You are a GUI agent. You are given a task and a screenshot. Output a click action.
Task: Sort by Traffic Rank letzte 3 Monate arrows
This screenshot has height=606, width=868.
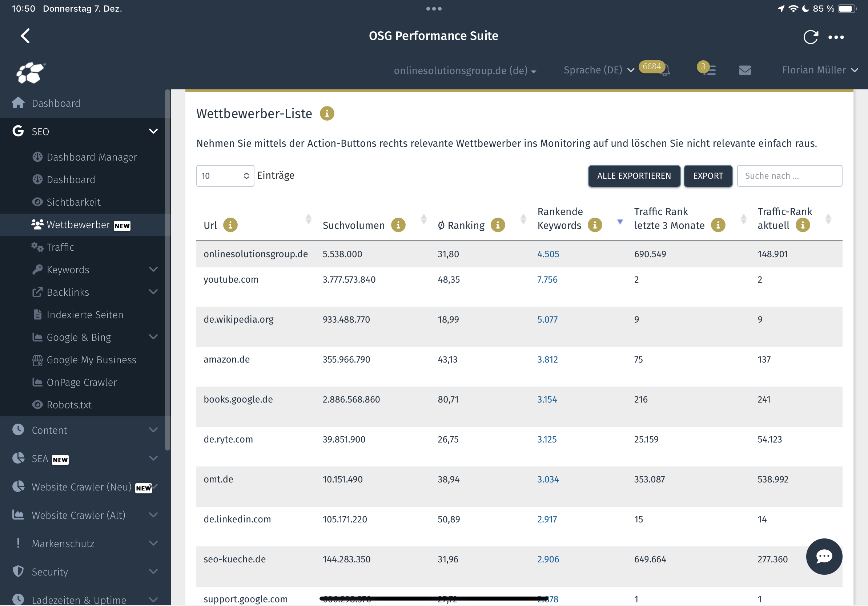point(743,219)
